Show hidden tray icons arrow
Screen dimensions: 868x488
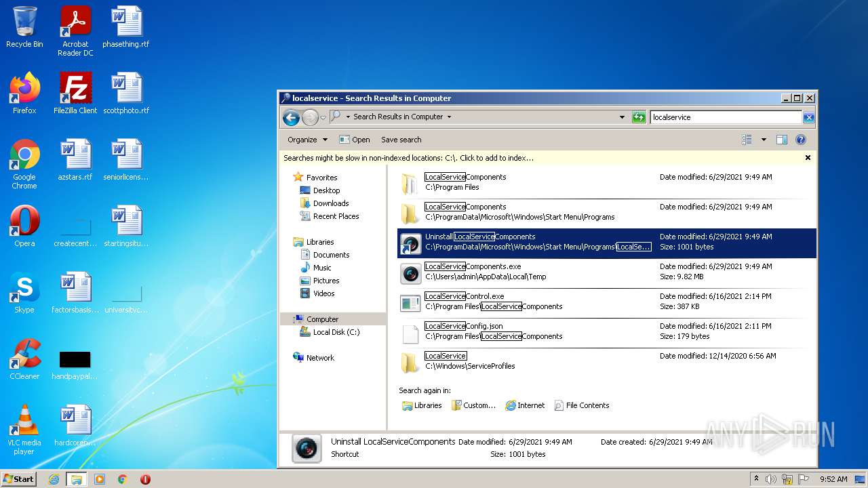756,479
